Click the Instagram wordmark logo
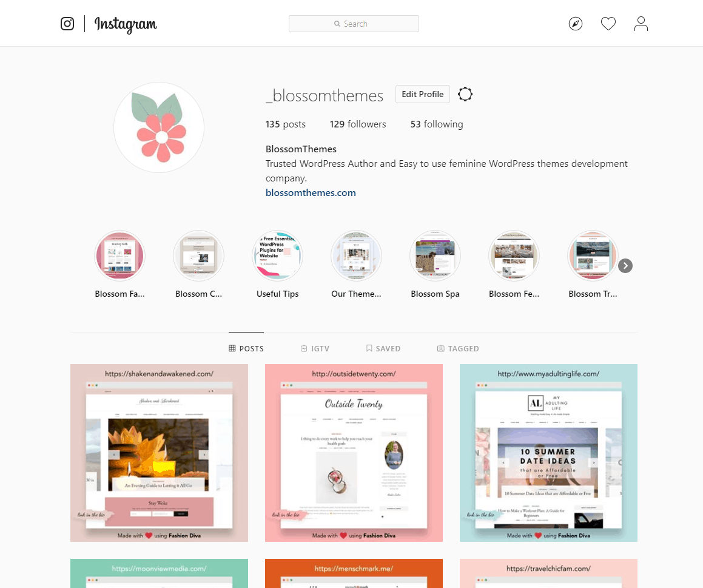 [x=126, y=24]
